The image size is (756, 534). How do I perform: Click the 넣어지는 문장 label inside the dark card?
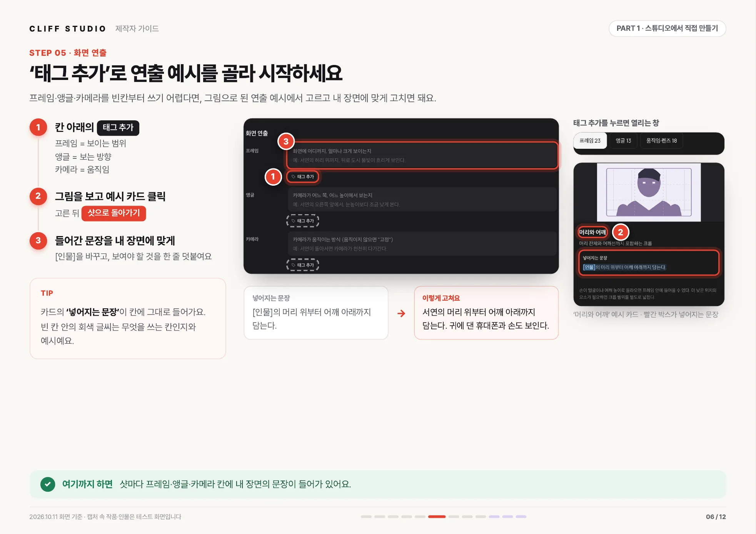tap(595, 258)
